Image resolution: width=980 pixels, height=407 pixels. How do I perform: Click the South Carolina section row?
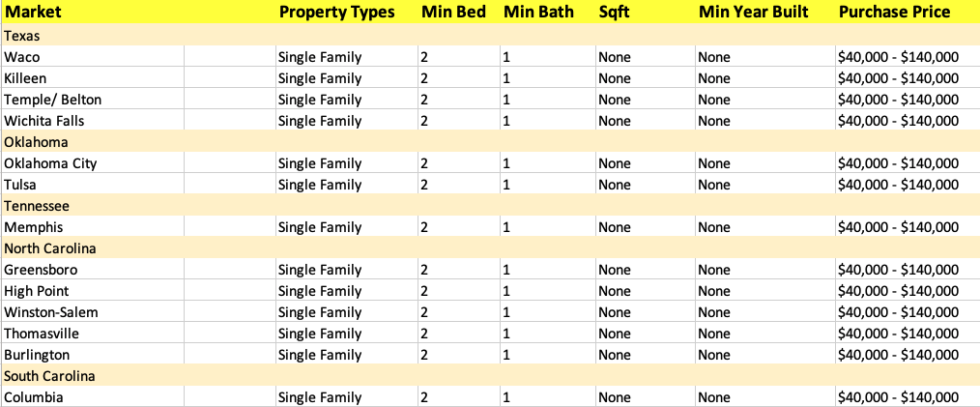pyautogui.click(x=490, y=376)
